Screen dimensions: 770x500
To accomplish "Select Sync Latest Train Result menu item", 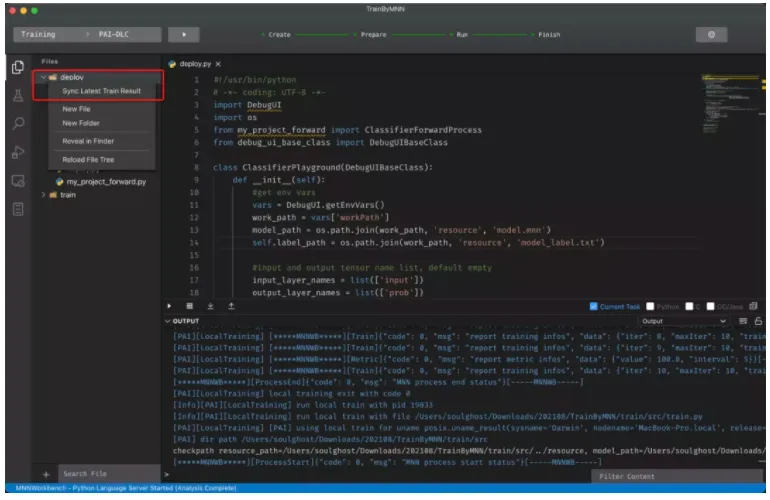I will 102,91.
